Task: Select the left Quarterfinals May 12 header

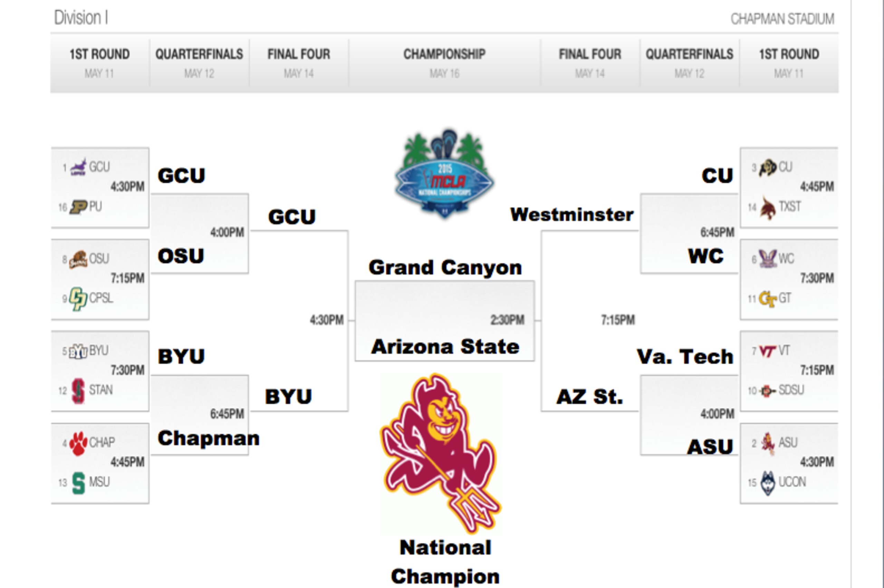Action: pyautogui.click(x=199, y=63)
